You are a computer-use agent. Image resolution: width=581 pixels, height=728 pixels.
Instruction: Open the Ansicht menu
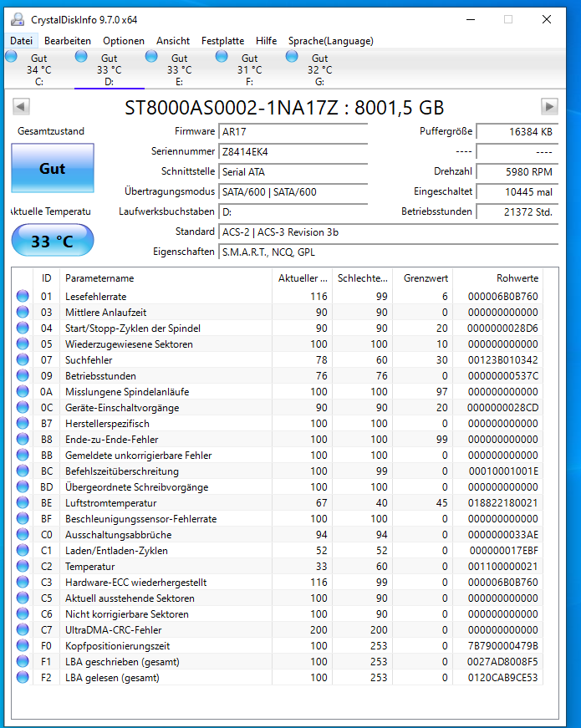173,41
